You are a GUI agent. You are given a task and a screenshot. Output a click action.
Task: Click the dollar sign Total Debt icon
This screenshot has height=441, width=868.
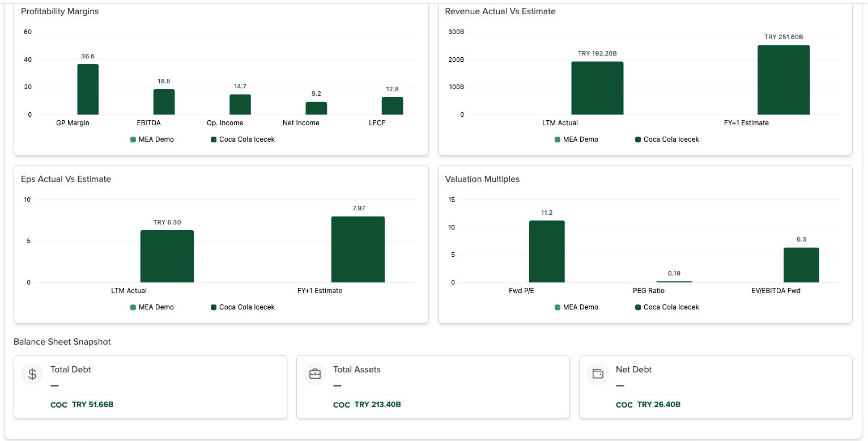32,374
